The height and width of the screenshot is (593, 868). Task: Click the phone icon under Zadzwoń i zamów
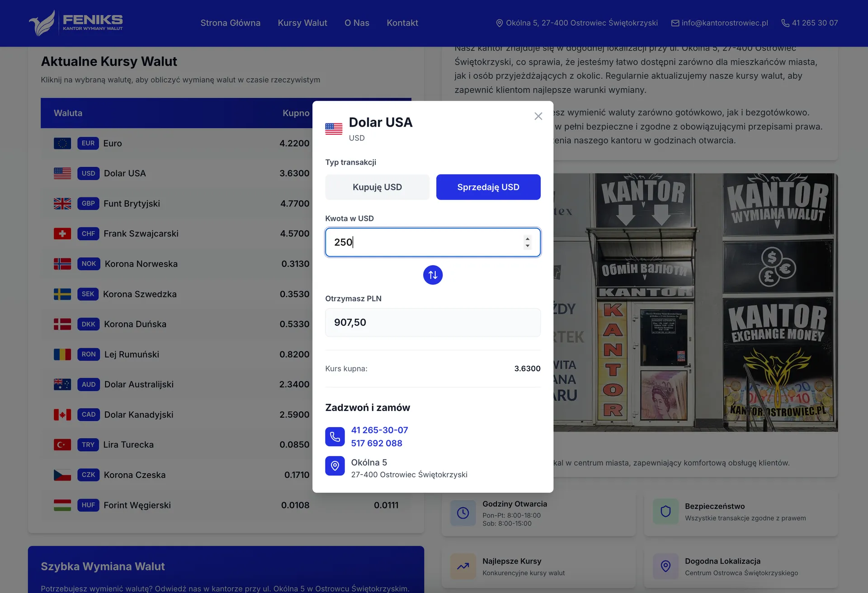pyautogui.click(x=335, y=437)
